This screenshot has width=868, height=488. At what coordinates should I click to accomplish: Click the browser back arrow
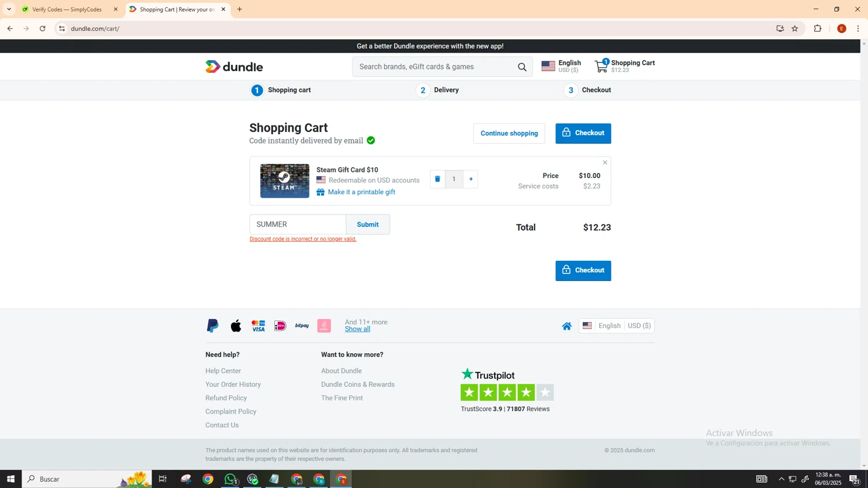click(10, 28)
